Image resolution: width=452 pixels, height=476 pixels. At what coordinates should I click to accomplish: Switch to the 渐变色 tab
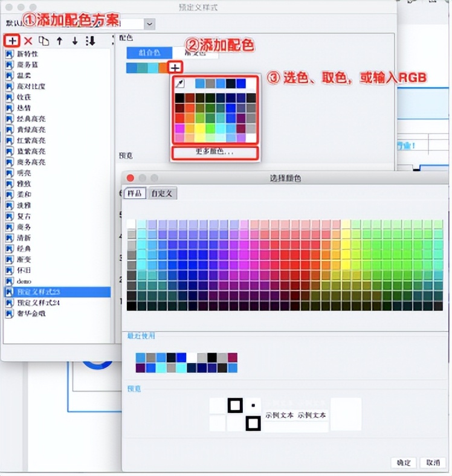tap(195, 53)
